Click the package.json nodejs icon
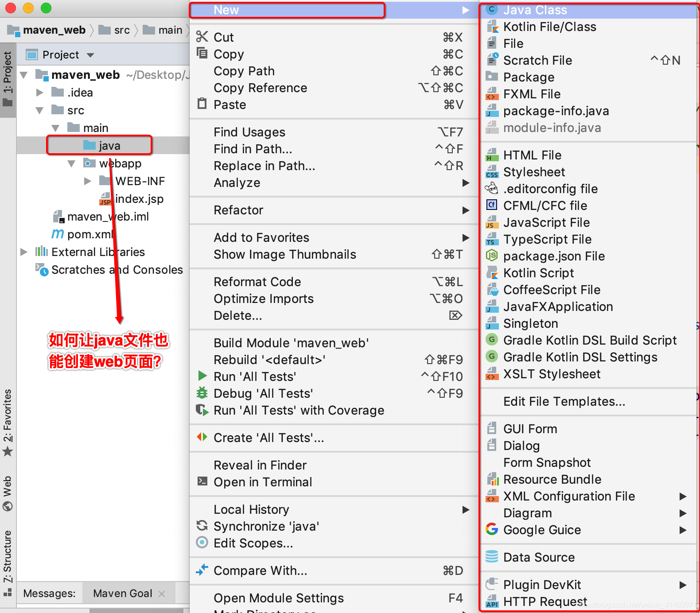 (x=492, y=255)
